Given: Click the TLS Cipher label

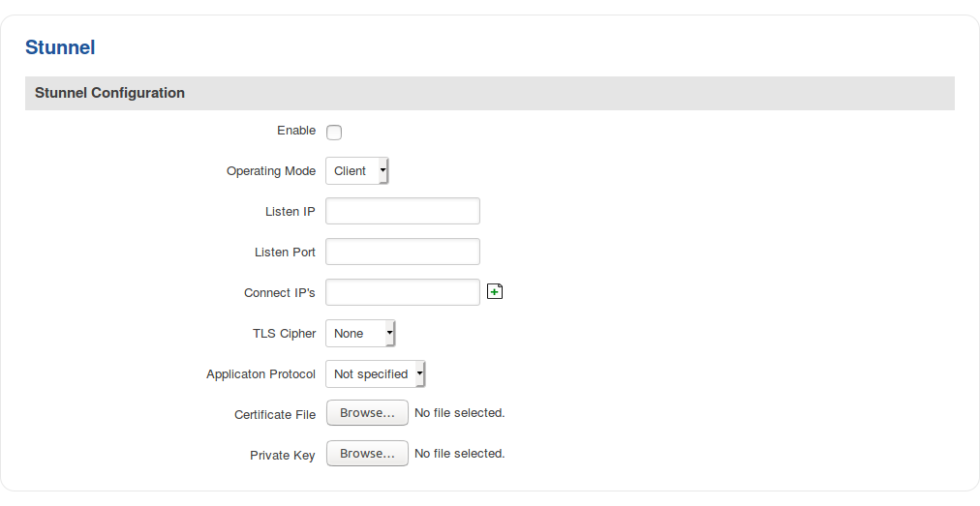Looking at the screenshot, I should (x=285, y=334).
